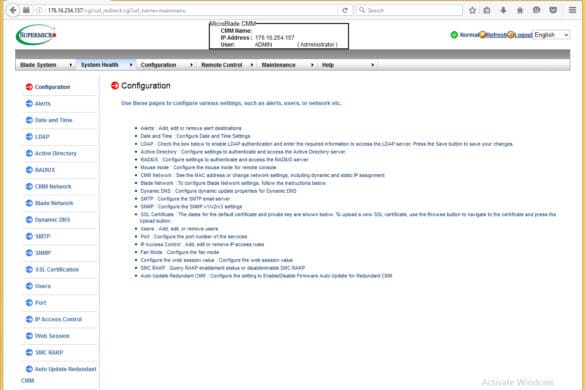The image size is (585, 390).
Task: Open the Pocket shield icon in toolbar
Action: (x=553, y=10)
